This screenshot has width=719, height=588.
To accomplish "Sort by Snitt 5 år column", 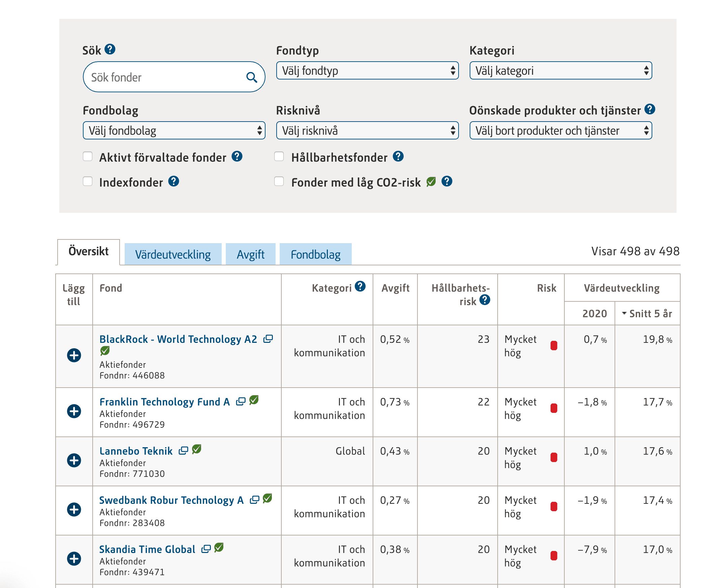I will click(647, 313).
